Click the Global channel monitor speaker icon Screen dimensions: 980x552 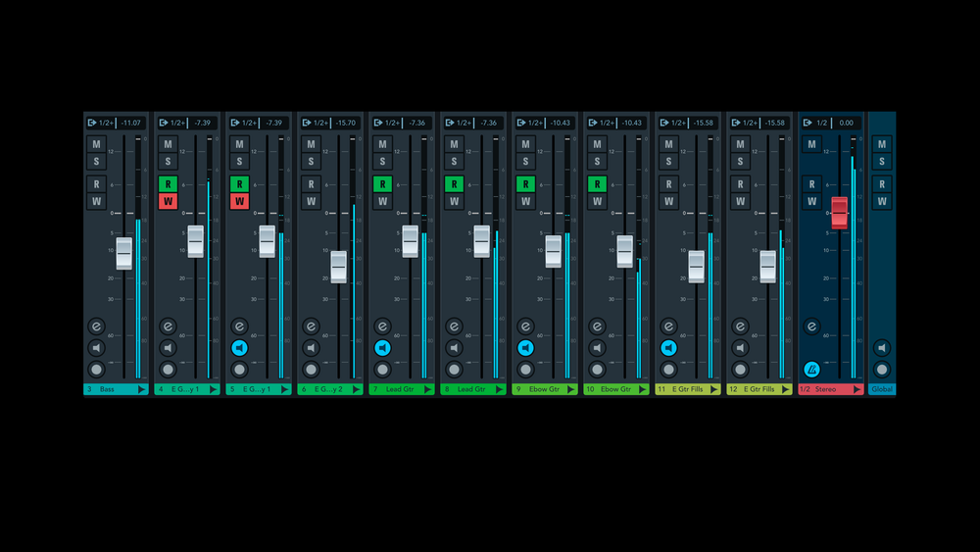(x=882, y=348)
